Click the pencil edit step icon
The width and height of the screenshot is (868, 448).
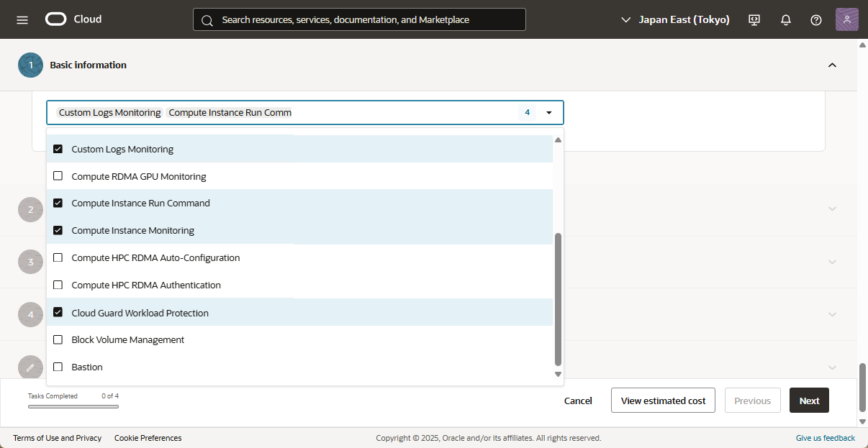click(30, 367)
